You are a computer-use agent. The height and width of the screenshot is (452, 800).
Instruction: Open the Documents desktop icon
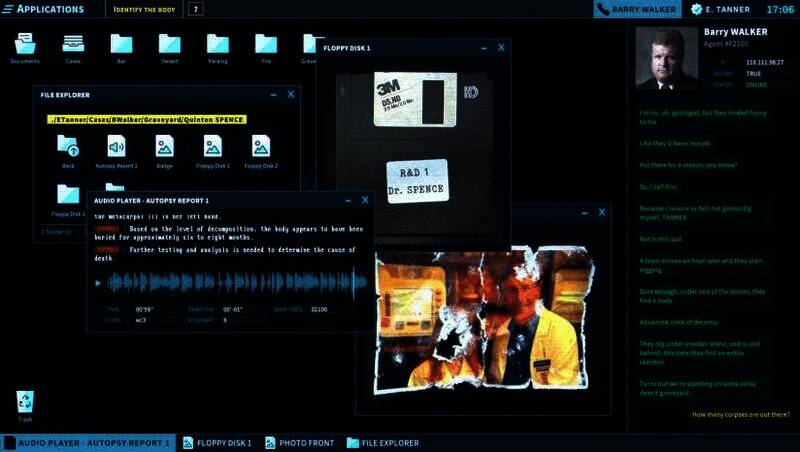[x=25, y=45]
